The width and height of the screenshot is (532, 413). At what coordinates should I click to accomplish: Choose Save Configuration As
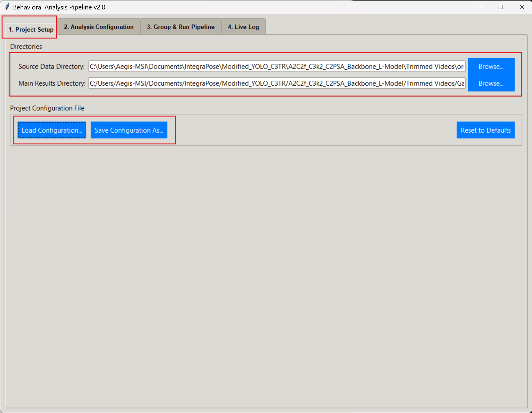129,130
